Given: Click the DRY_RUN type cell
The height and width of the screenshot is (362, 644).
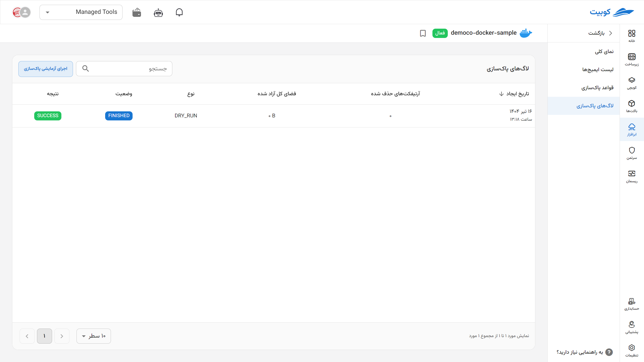Looking at the screenshot, I should click(x=186, y=116).
